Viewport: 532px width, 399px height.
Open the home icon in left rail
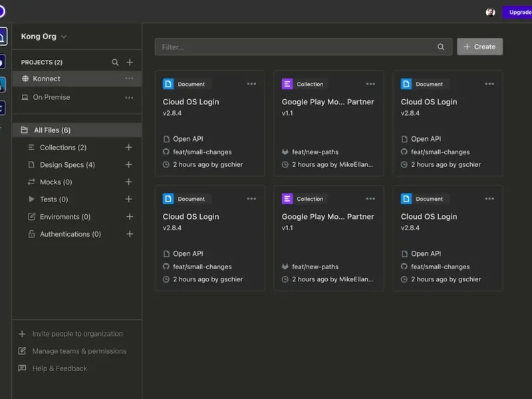[3, 36]
